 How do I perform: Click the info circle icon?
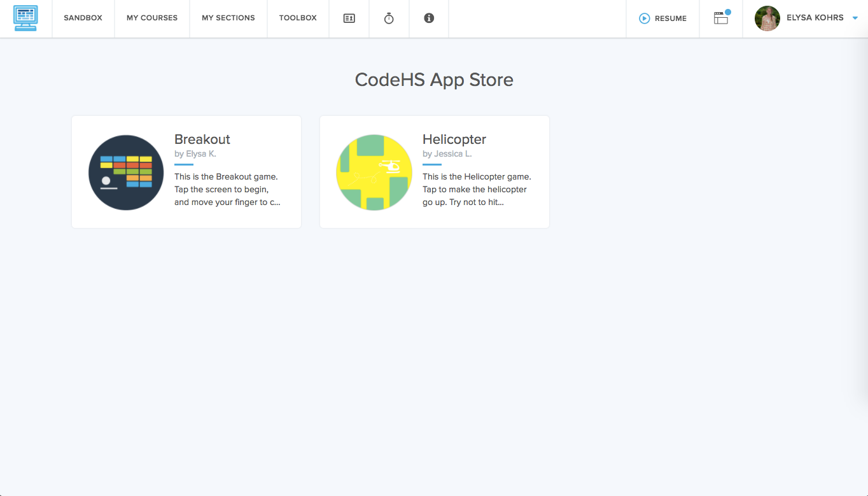tap(429, 18)
